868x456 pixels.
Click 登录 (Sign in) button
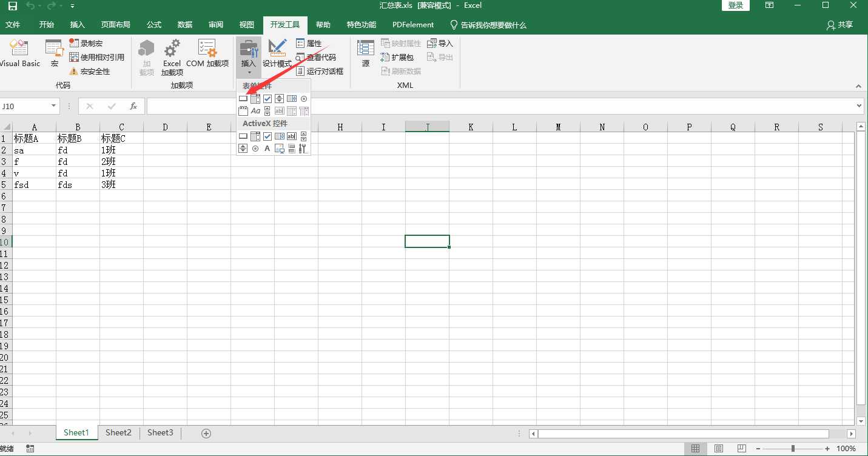coord(736,5)
